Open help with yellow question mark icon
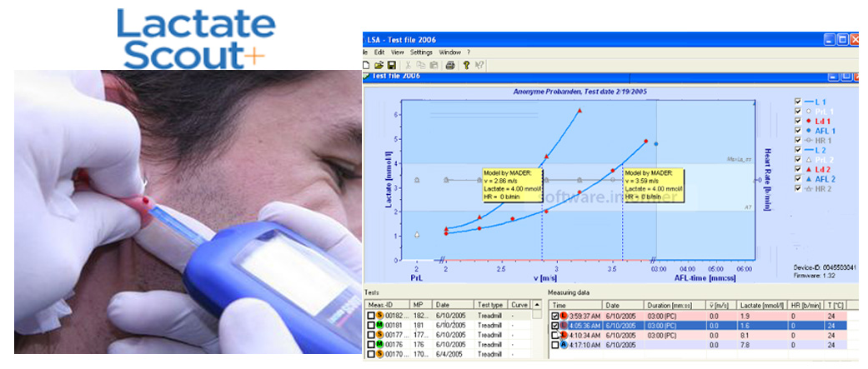The height and width of the screenshot is (369, 868). click(x=467, y=65)
